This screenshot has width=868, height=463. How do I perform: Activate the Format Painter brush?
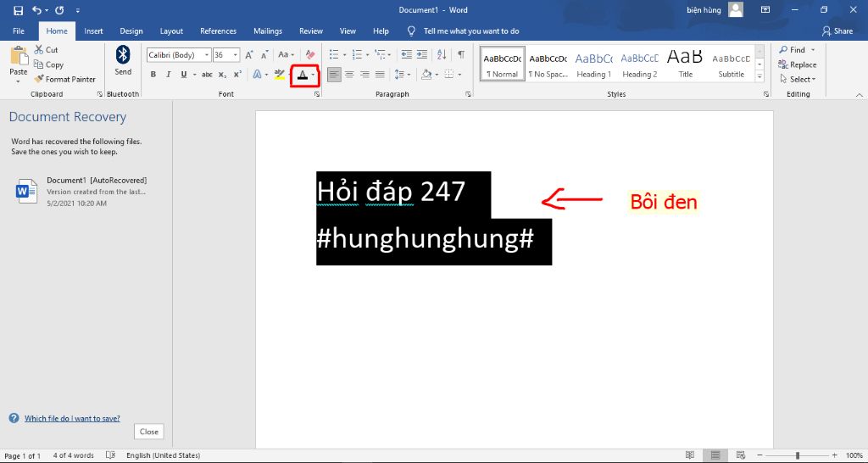pos(64,79)
